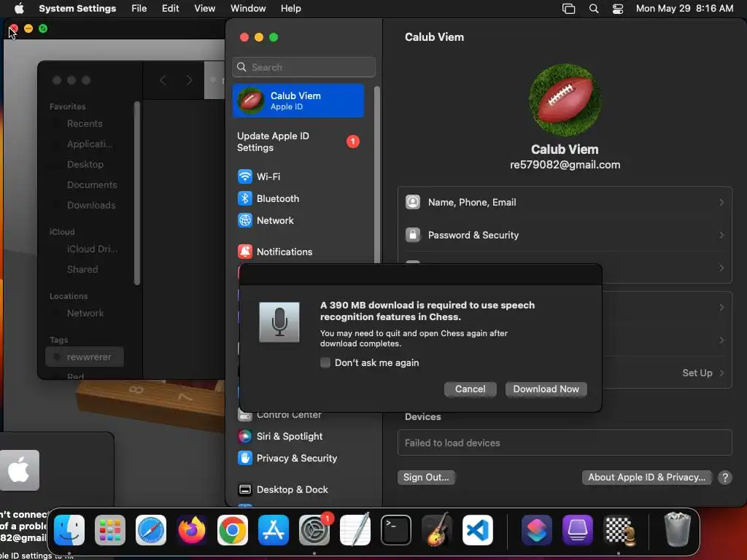Click the help question mark button
This screenshot has height=560, width=747.
(x=725, y=477)
